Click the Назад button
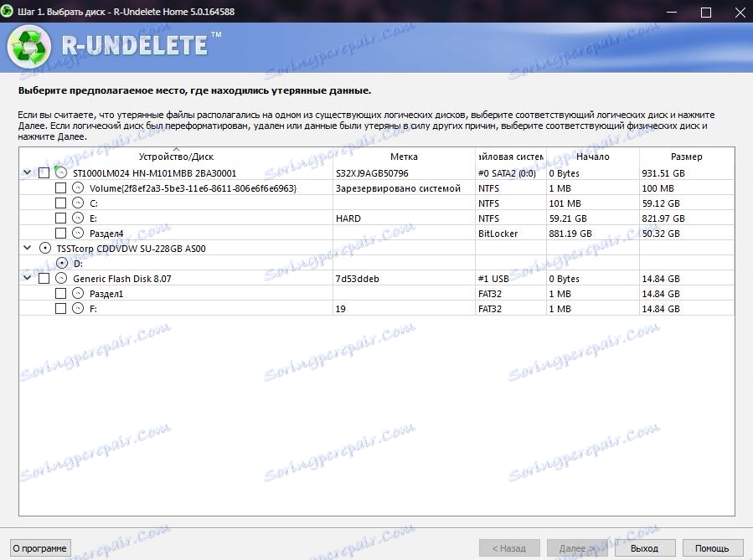The height and width of the screenshot is (560, 753). (x=509, y=548)
